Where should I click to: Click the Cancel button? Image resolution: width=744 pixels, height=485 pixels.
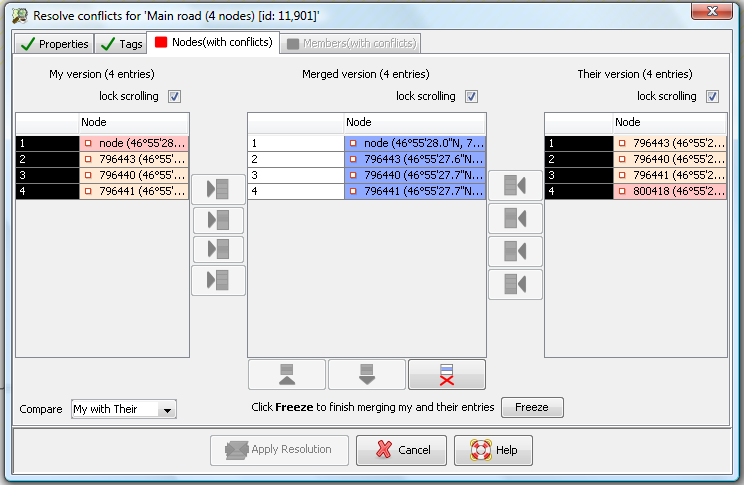[x=402, y=450]
